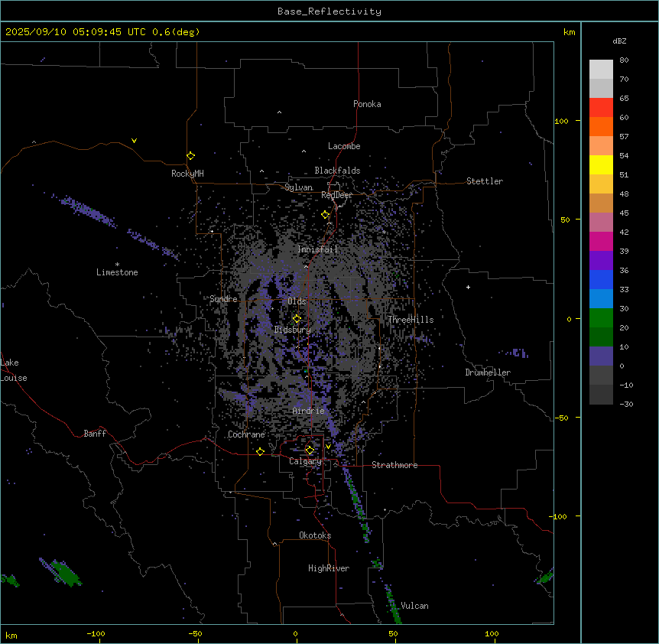The image size is (659, 644).
Task: Click the green echo near Vulcan
Action: (x=392, y=604)
